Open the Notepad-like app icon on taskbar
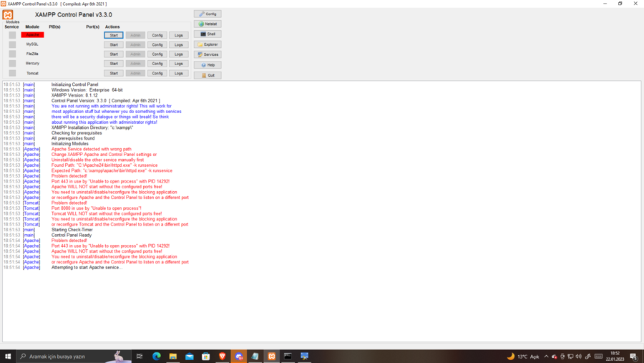 255,357
